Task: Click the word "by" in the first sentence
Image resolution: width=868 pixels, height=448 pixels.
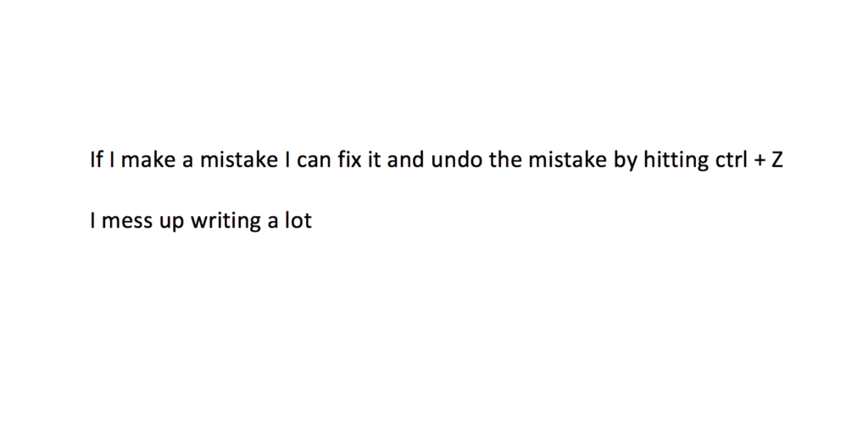Action: [625, 160]
